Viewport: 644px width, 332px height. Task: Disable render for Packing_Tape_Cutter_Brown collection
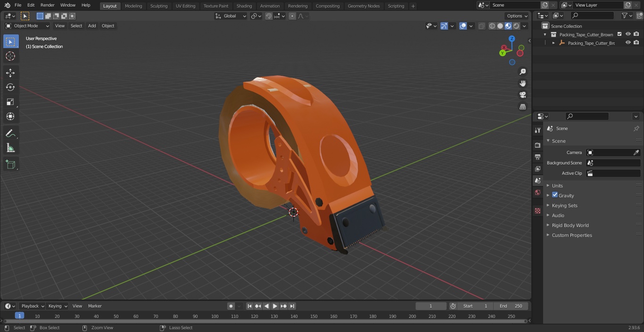pyautogui.click(x=636, y=34)
